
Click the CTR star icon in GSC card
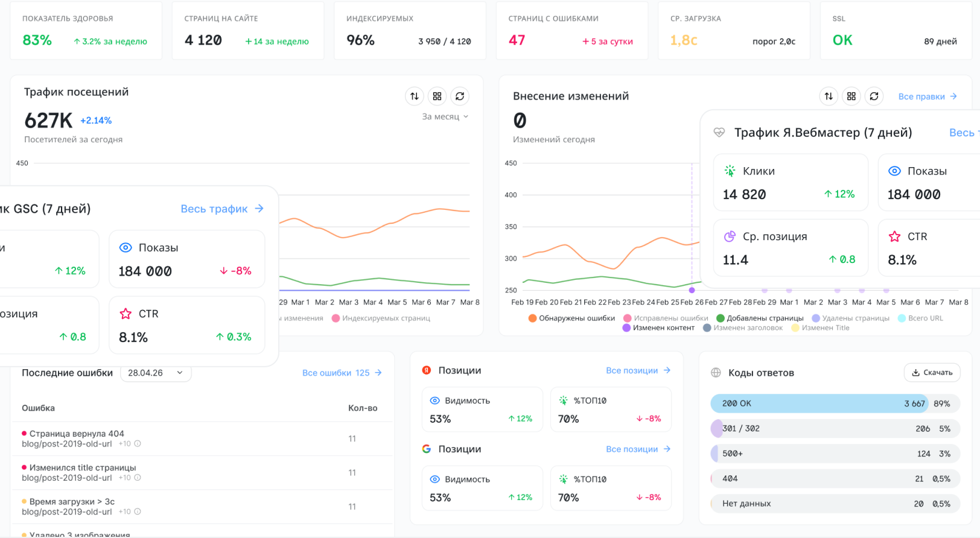pos(126,314)
